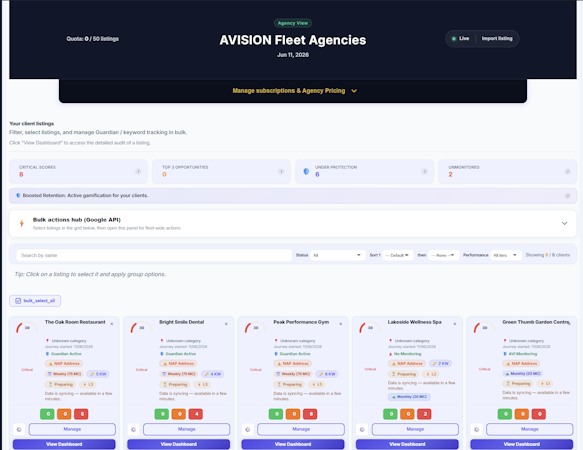Remove Bright Smile Dental card with its X
The width and height of the screenshot is (583, 450).
pos(226,324)
